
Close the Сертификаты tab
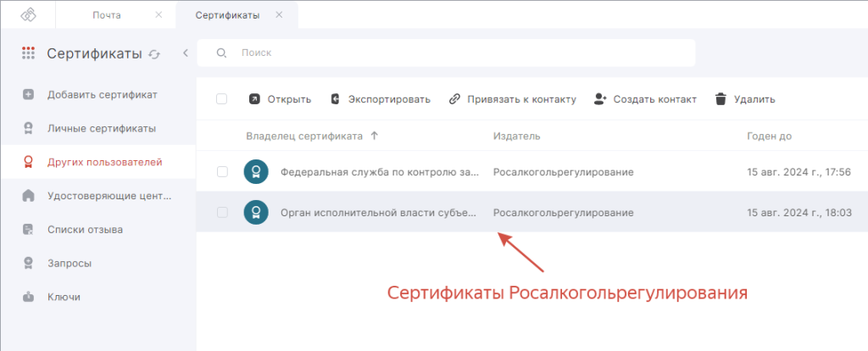pyautogui.click(x=279, y=15)
